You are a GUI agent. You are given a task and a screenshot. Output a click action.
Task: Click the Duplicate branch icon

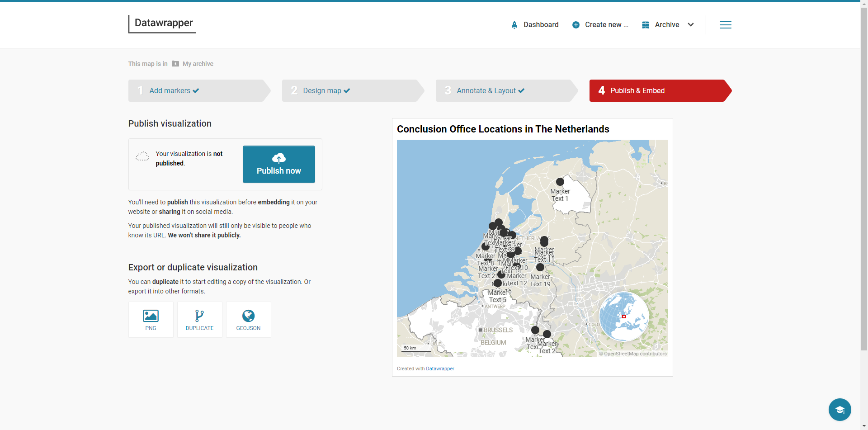point(199,316)
